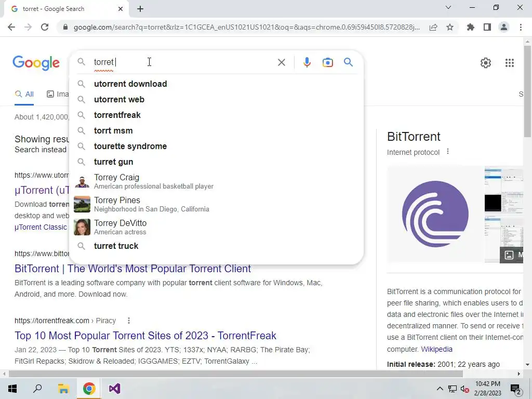Open the Chrome side panel

[x=487, y=27]
